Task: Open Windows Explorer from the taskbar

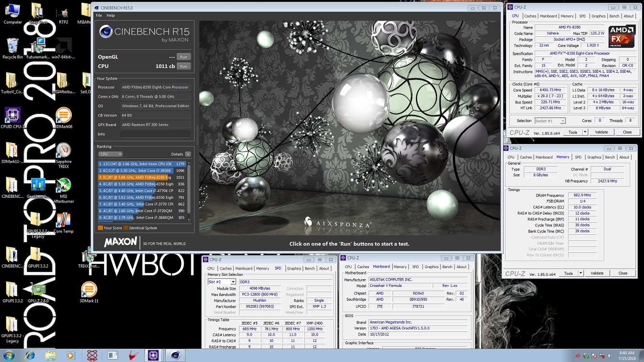Action: tap(51, 355)
